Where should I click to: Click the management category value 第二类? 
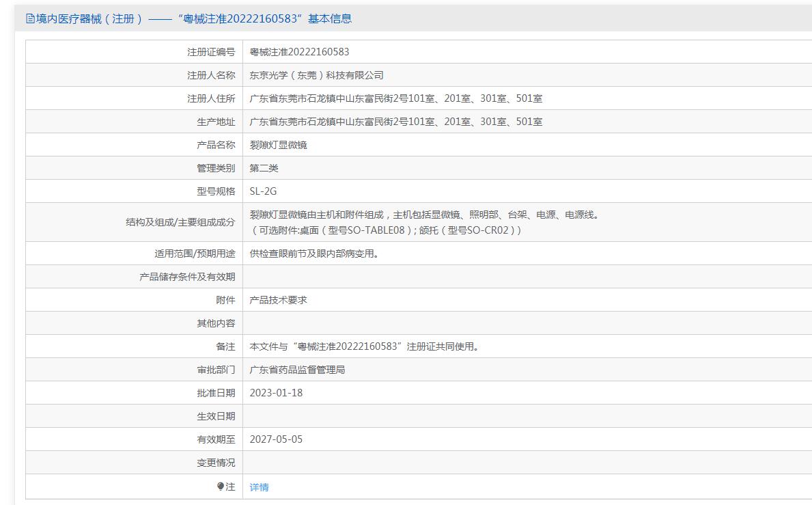point(264,168)
